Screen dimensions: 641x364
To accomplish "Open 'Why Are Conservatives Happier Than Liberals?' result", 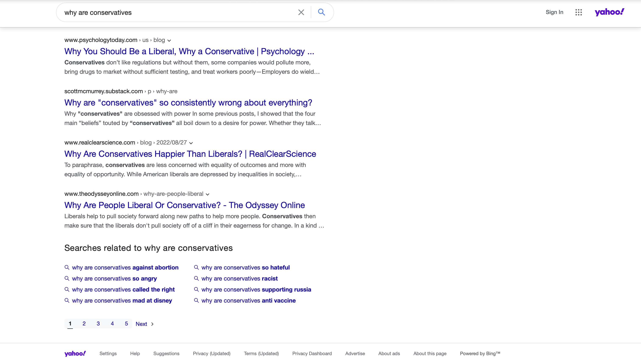I will [190, 154].
